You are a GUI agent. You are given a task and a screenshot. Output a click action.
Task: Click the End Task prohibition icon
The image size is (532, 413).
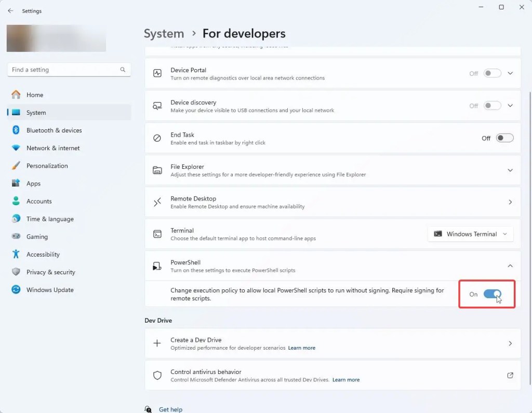point(157,138)
